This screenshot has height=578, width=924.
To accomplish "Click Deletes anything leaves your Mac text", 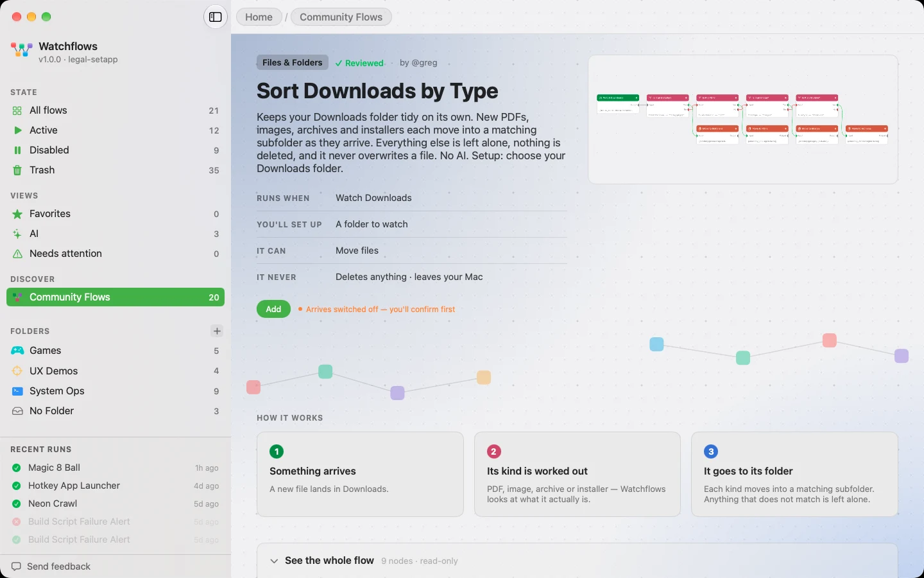I will pos(409,277).
